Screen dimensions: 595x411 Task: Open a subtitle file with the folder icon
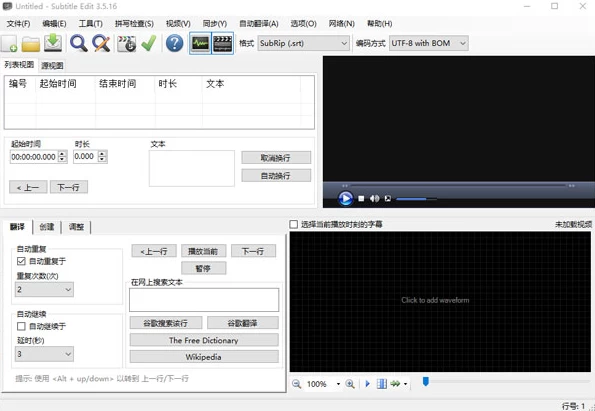coord(31,44)
